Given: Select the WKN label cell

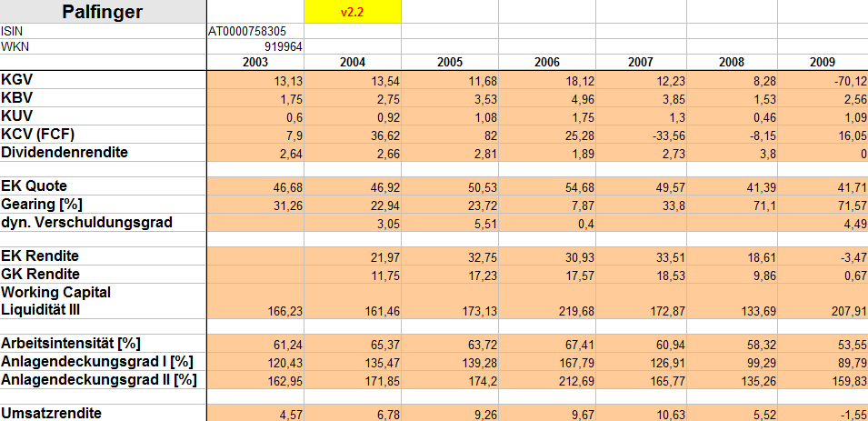Looking at the screenshot, I should point(103,46).
